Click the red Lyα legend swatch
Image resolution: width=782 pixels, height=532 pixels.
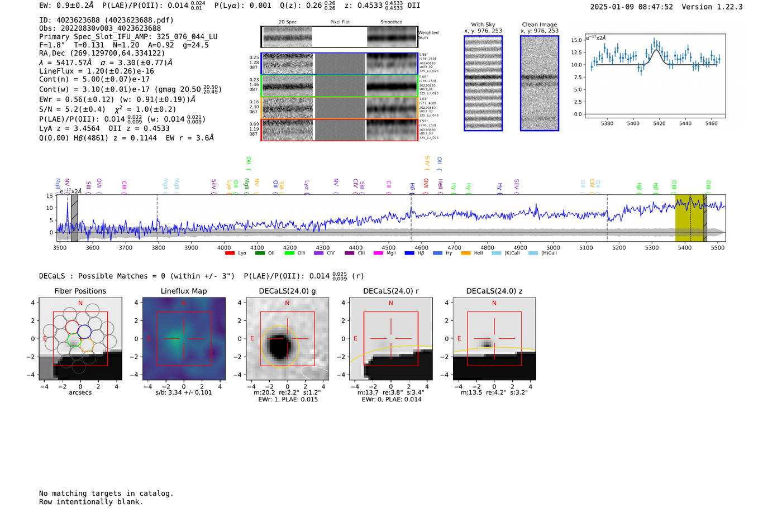coord(230,253)
